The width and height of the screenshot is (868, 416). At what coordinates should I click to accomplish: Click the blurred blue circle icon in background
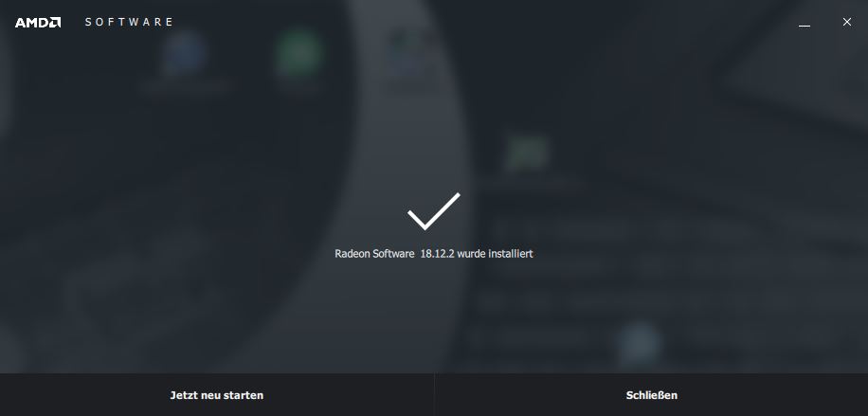tap(185, 54)
